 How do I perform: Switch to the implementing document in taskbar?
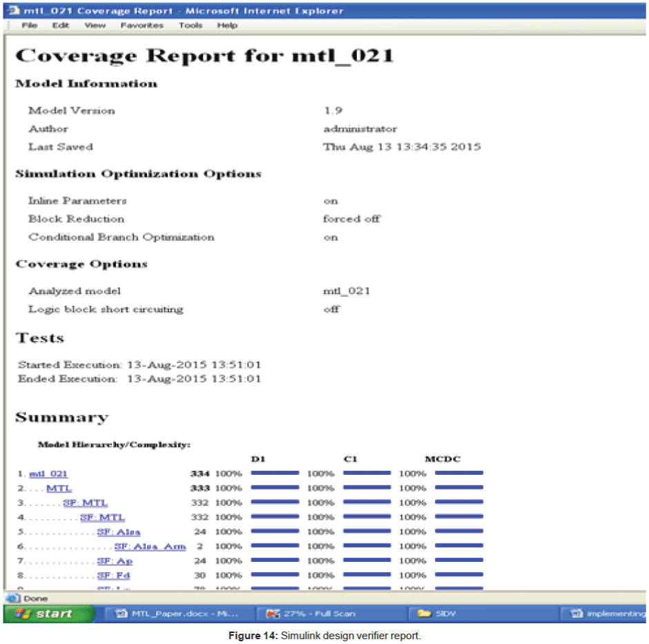click(x=605, y=614)
